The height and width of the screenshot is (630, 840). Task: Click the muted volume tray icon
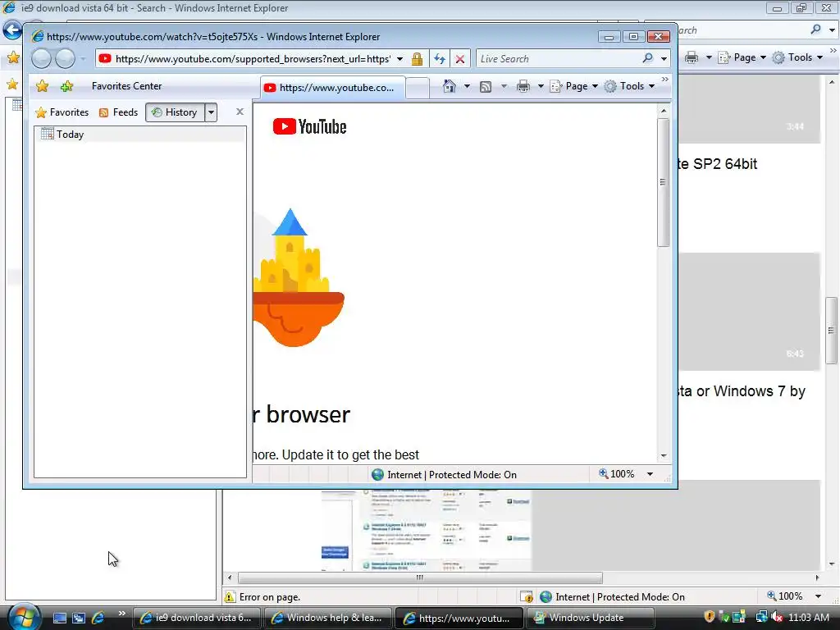777,617
